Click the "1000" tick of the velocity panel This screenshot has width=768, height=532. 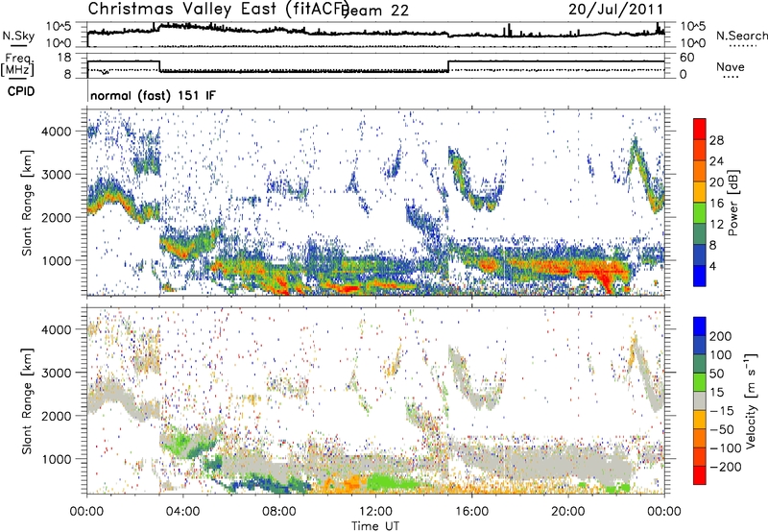coord(57,459)
